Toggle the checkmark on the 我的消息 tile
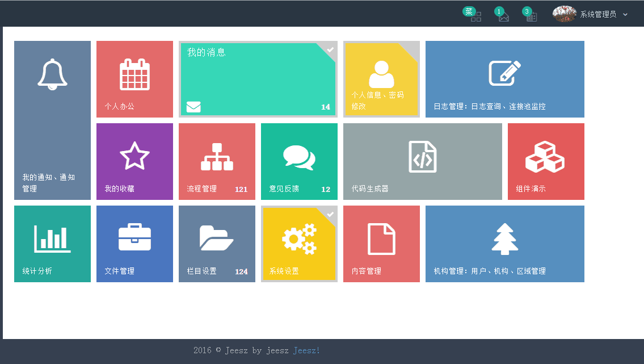Image resolution: width=644 pixels, height=364 pixels. click(x=330, y=49)
